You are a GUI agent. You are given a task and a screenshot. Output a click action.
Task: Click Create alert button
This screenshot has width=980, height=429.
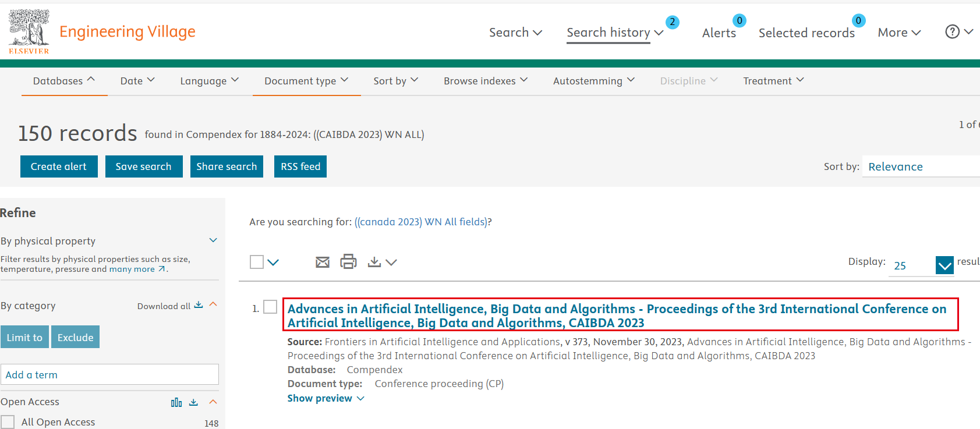pos(59,166)
